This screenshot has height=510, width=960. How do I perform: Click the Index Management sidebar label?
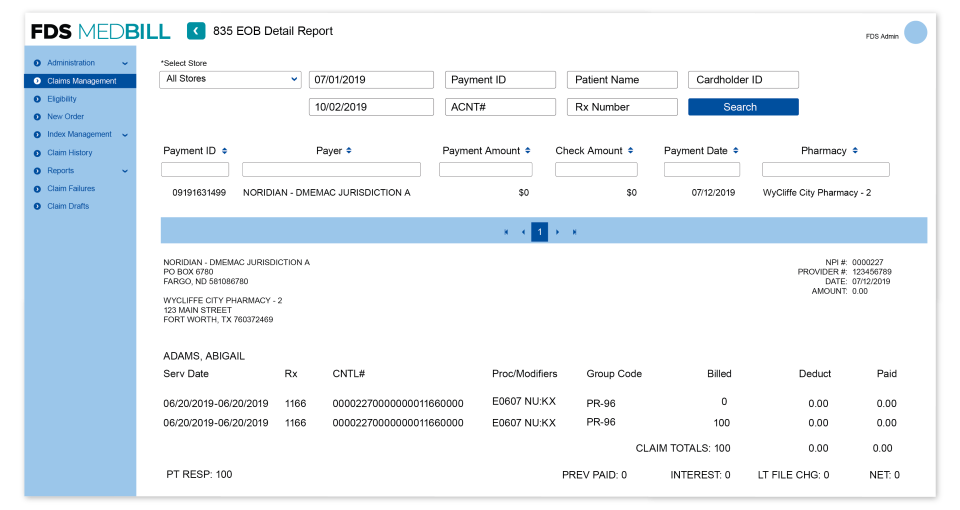click(x=80, y=135)
